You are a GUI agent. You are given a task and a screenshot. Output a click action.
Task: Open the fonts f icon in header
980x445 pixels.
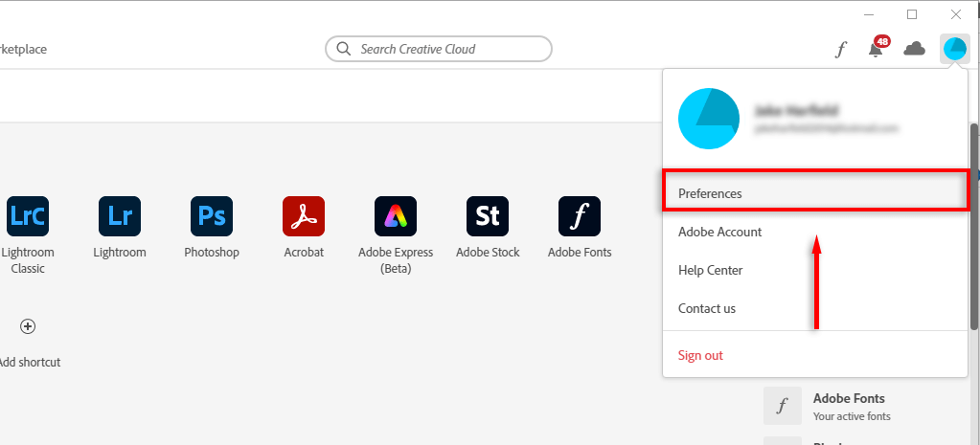click(x=841, y=50)
